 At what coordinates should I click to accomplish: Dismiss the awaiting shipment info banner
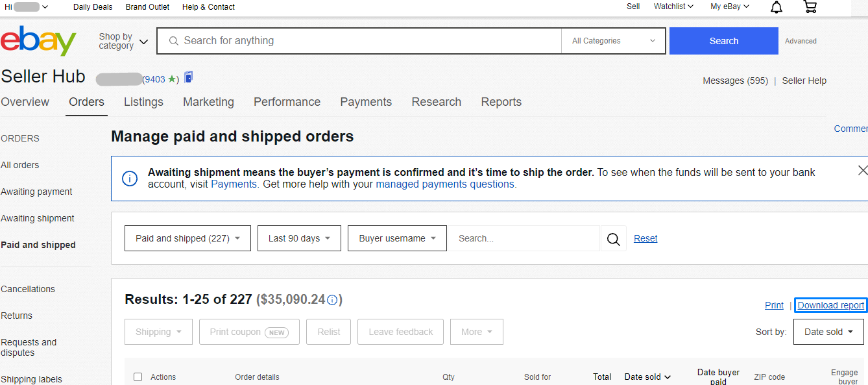(862, 170)
